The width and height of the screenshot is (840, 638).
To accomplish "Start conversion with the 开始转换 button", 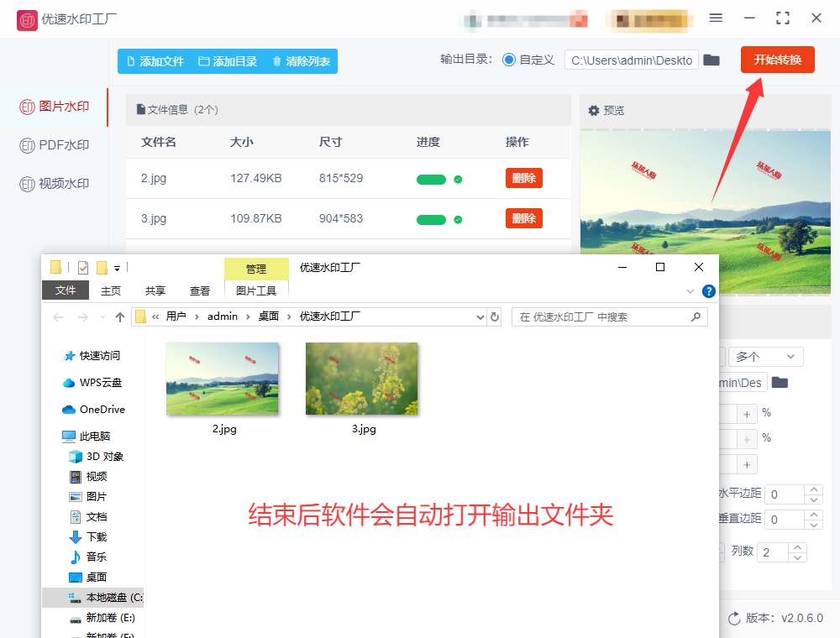I will (777, 60).
